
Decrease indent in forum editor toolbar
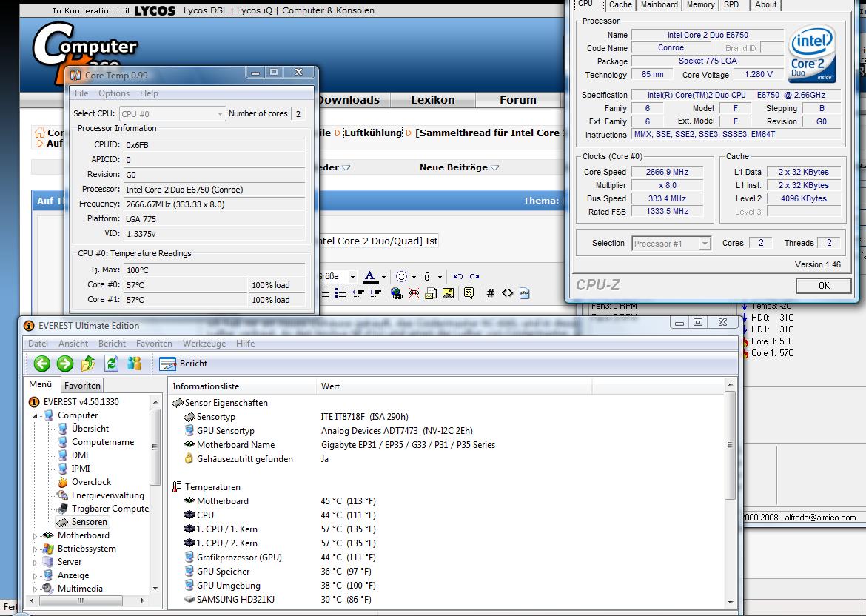click(x=358, y=292)
